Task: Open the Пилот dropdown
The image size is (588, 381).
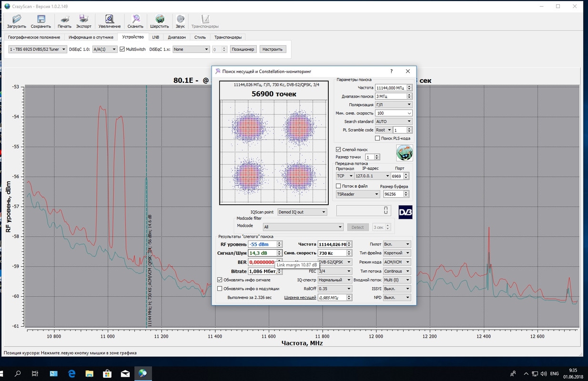Action: pos(397,244)
